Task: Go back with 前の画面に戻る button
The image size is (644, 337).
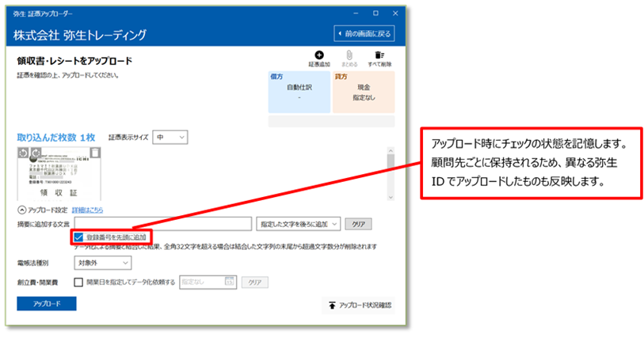Action: pos(364,33)
